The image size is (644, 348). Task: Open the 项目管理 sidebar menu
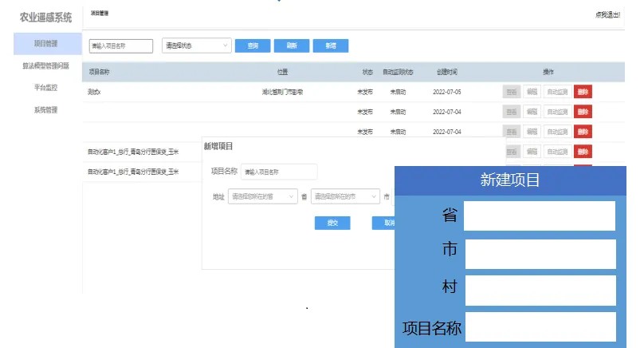pos(45,44)
